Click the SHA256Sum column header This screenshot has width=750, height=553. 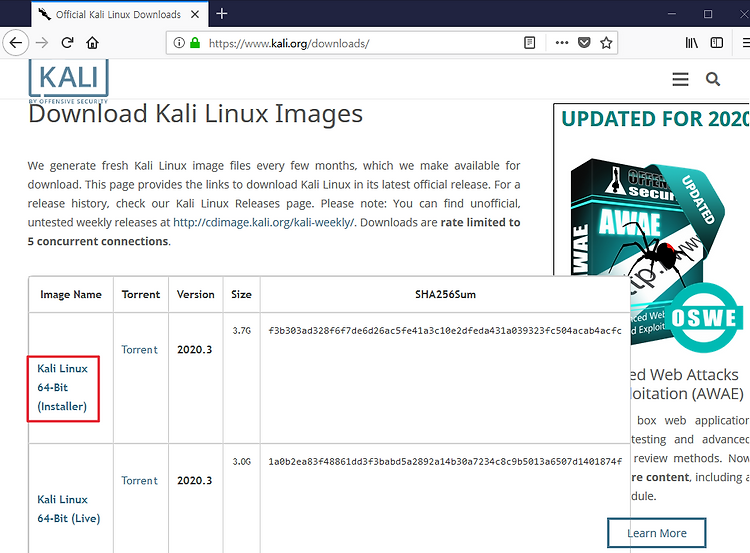pos(445,295)
